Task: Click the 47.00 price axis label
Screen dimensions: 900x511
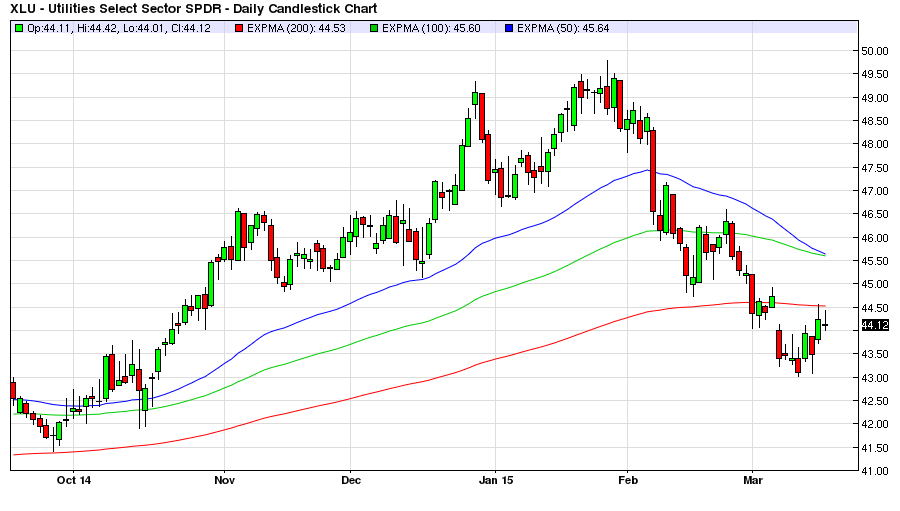Action: coord(875,191)
